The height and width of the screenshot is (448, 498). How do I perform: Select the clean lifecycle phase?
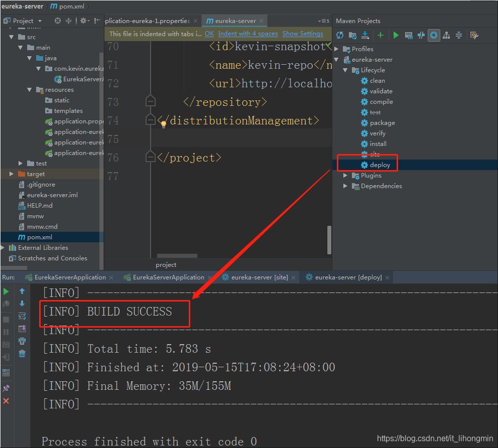378,81
